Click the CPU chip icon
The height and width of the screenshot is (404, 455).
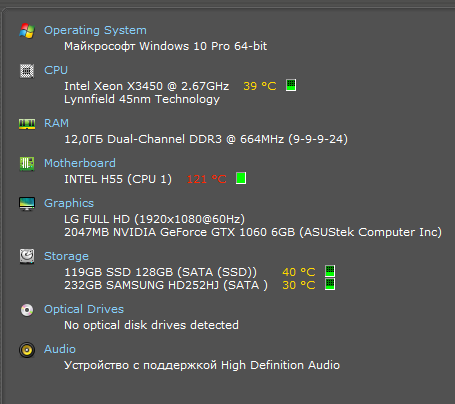(27, 71)
